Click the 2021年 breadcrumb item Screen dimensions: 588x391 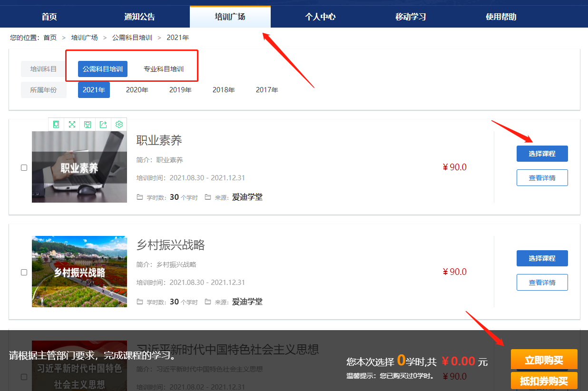point(177,38)
